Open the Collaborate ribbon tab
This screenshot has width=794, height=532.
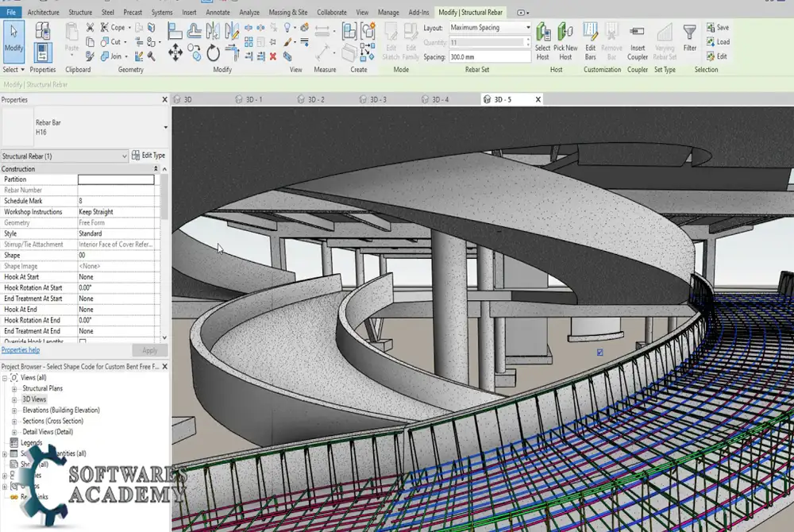tap(332, 12)
